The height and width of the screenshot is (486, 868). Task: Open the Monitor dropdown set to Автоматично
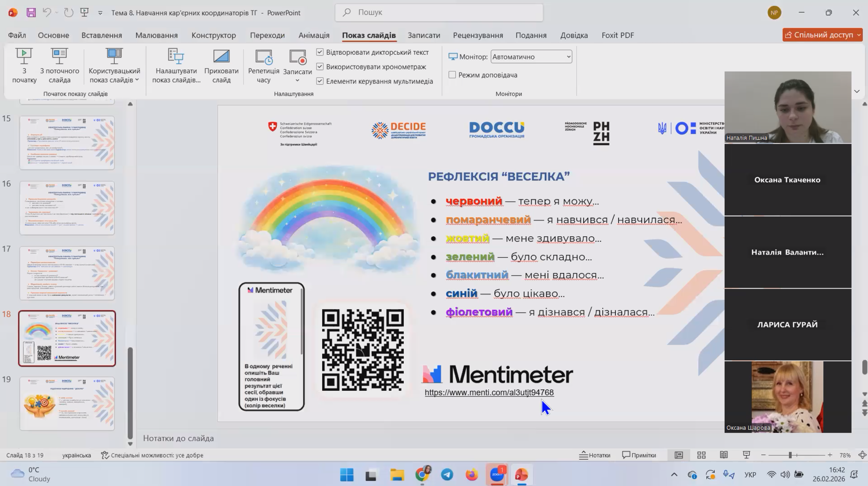click(x=531, y=57)
